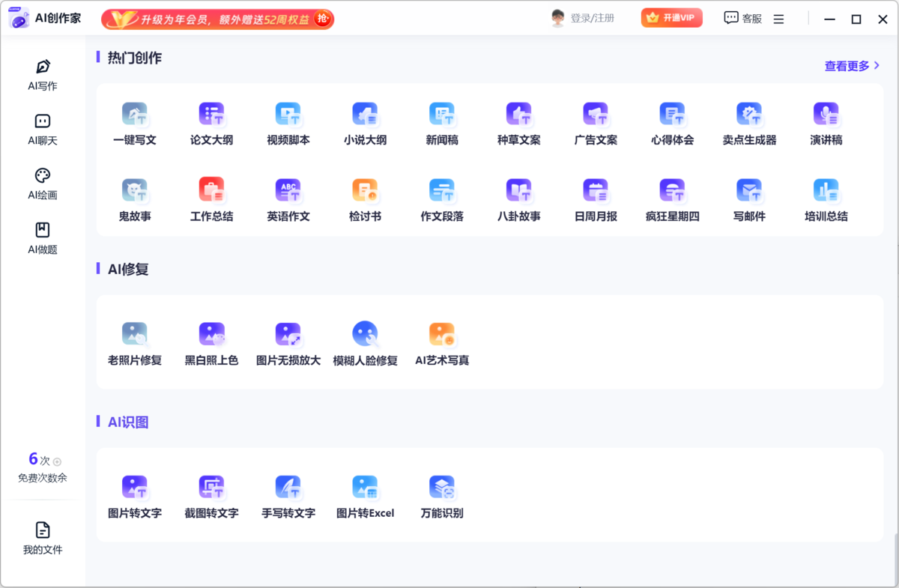Screen dimensions: 899x588
Task: Launch the 新闻稿 tool
Action: point(442,122)
